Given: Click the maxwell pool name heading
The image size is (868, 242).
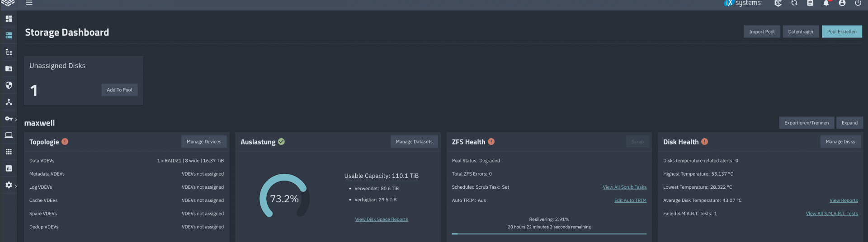Looking at the screenshot, I should [x=39, y=123].
